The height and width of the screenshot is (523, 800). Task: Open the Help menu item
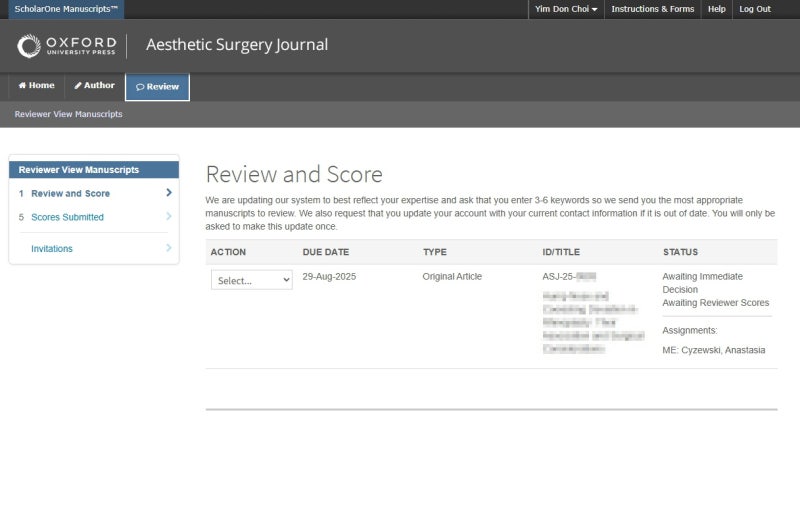[x=716, y=9]
